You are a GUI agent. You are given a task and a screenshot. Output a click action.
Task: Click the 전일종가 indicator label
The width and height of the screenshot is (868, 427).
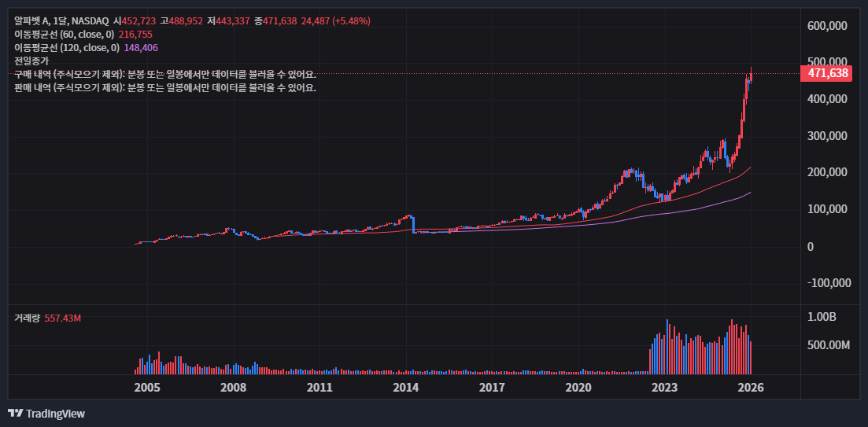pyautogui.click(x=31, y=61)
